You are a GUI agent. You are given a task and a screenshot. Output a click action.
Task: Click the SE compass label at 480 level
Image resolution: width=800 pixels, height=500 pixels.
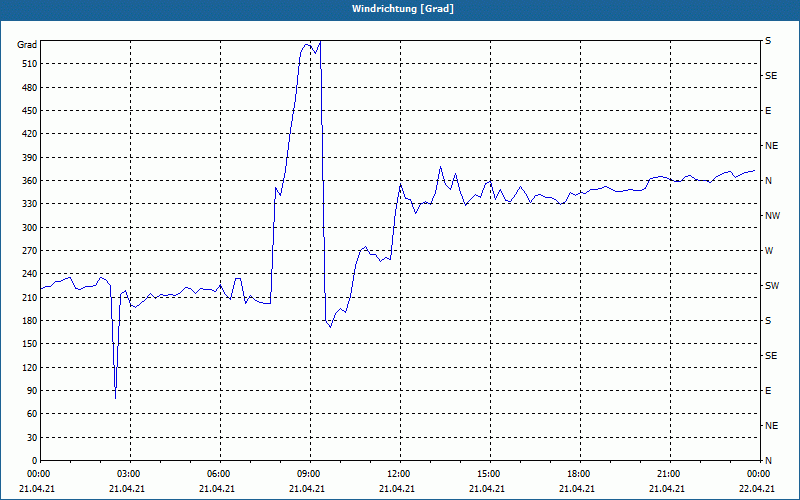pos(771,76)
